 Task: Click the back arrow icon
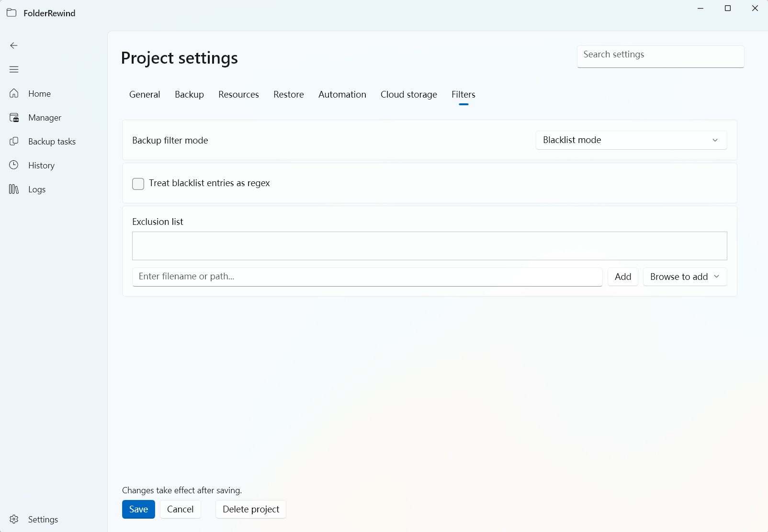coord(14,45)
